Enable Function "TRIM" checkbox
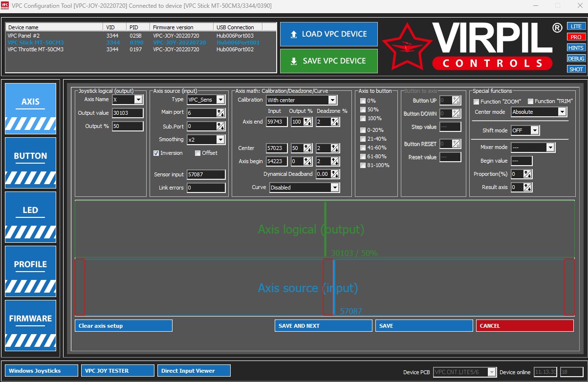This screenshot has width=588, height=382. [x=530, y=102]
